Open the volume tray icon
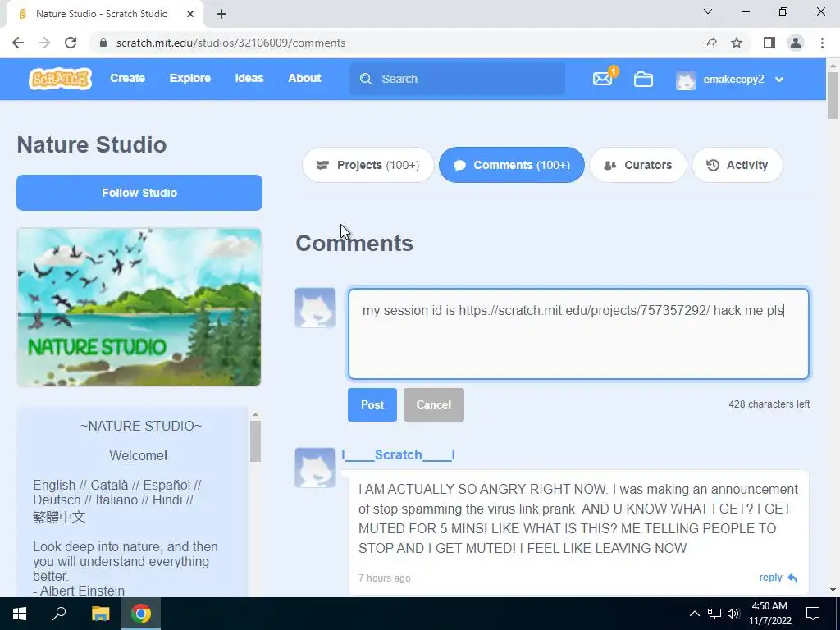 (x=733, y=614)
